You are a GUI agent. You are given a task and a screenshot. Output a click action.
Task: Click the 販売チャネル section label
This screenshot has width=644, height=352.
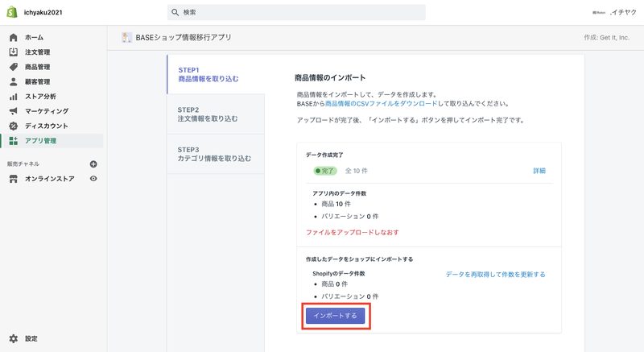point(23,164)
